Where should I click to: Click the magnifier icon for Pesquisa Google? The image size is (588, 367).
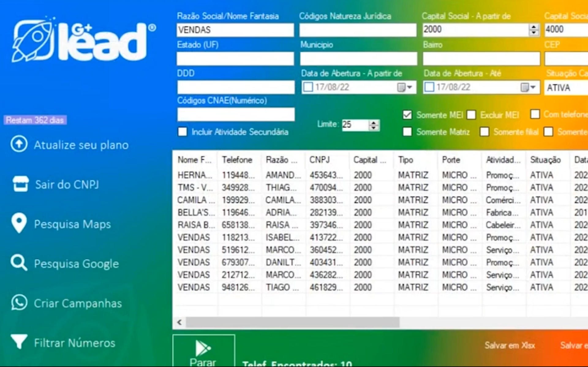click(x=19, y=263)
